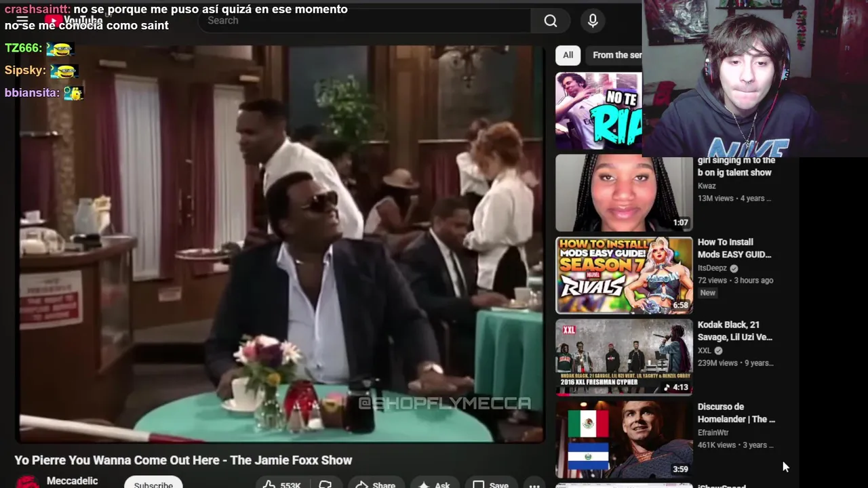Open the YouTube hamburger menu
This screenshot has height=488, width=868.
22,20
